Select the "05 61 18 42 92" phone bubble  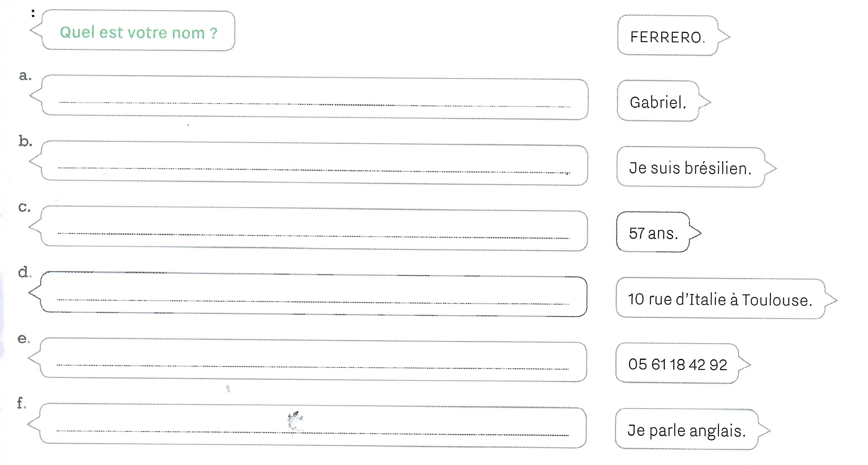677,364
